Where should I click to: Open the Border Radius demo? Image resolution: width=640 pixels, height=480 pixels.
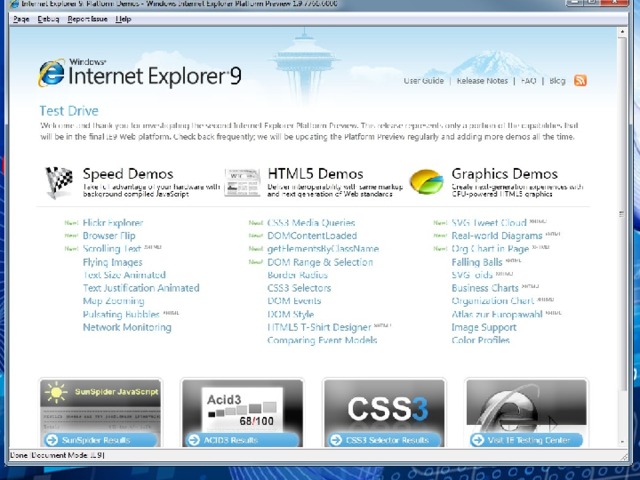pos(298,275)
